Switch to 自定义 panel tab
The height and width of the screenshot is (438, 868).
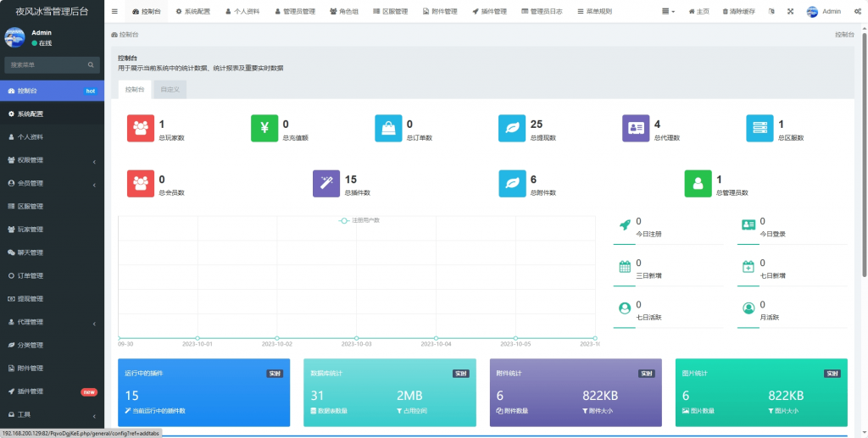(x=170, y=90)
